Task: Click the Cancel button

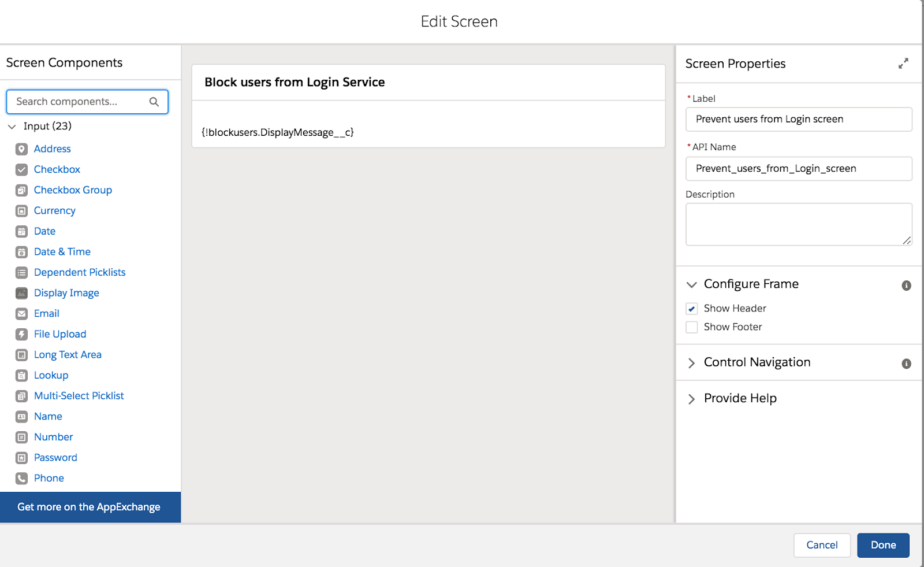Action: coord(822,545)
